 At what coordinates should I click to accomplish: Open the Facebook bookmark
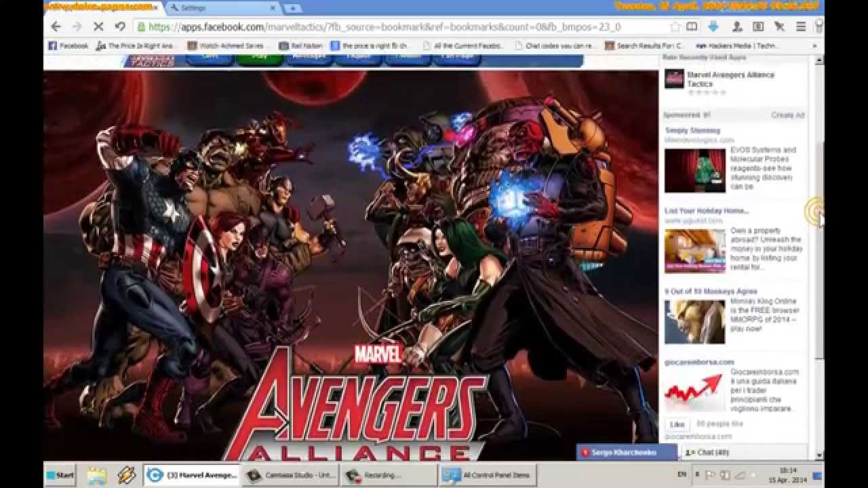coord(68,45)
